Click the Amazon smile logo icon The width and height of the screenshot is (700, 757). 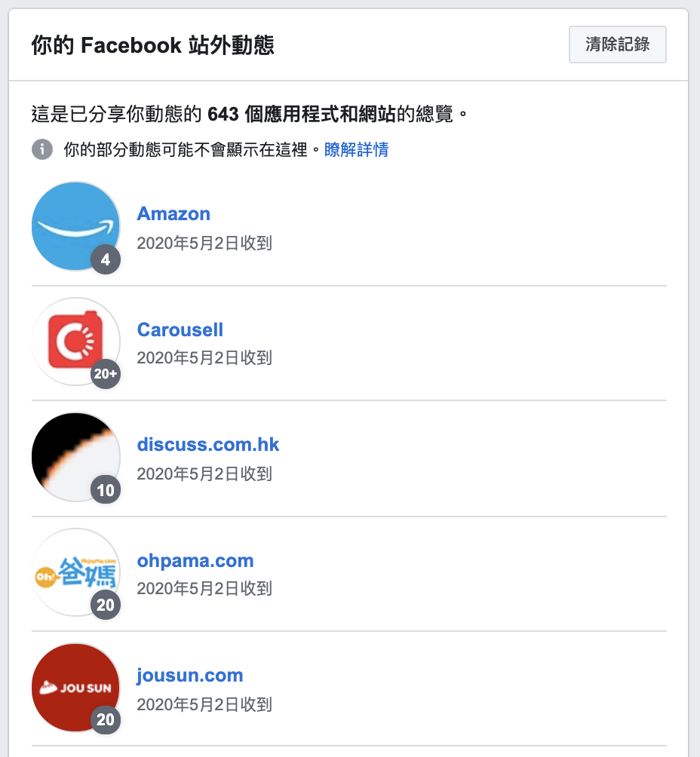coord(75,225)
